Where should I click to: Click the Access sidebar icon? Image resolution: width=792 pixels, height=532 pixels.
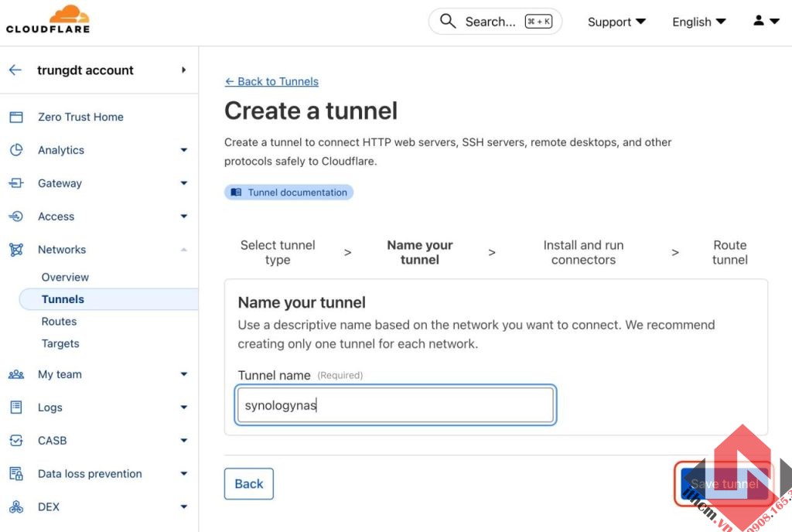17,216
